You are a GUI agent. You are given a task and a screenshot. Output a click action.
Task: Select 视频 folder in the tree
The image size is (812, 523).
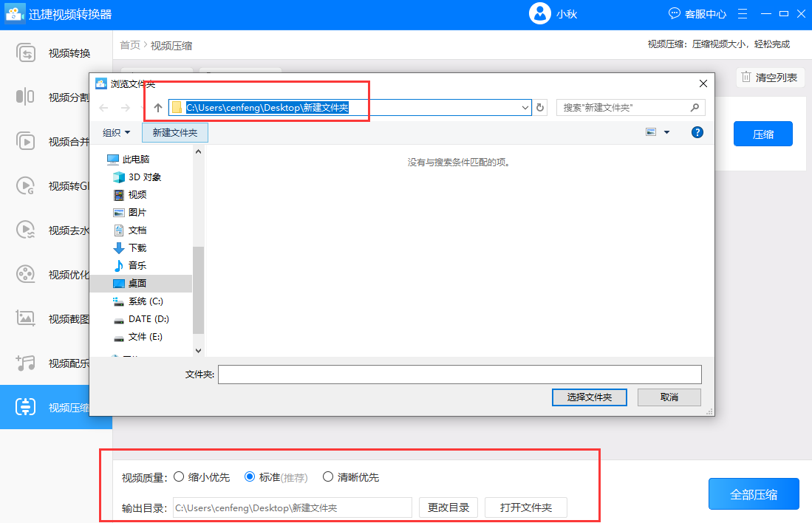(x=129, y=195)
